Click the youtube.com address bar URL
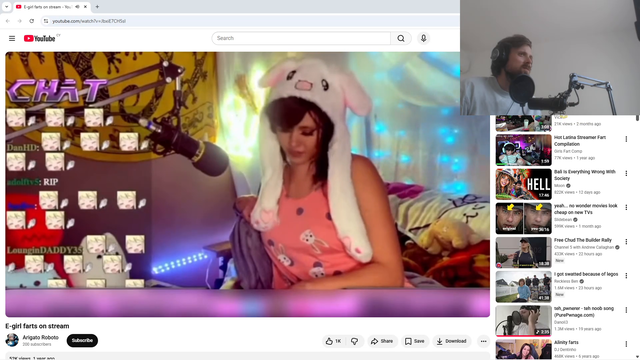Viewport: 640px width, 360px height. 89,21
